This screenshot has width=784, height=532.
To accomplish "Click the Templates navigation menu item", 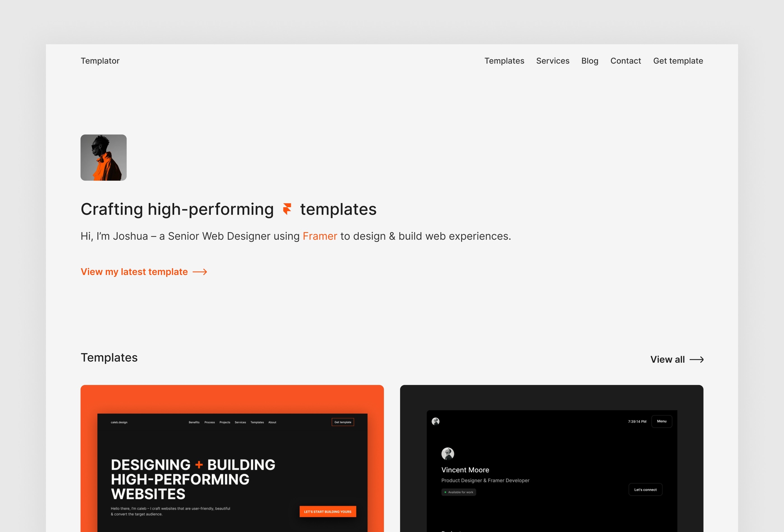I will (x=505, y=60).
